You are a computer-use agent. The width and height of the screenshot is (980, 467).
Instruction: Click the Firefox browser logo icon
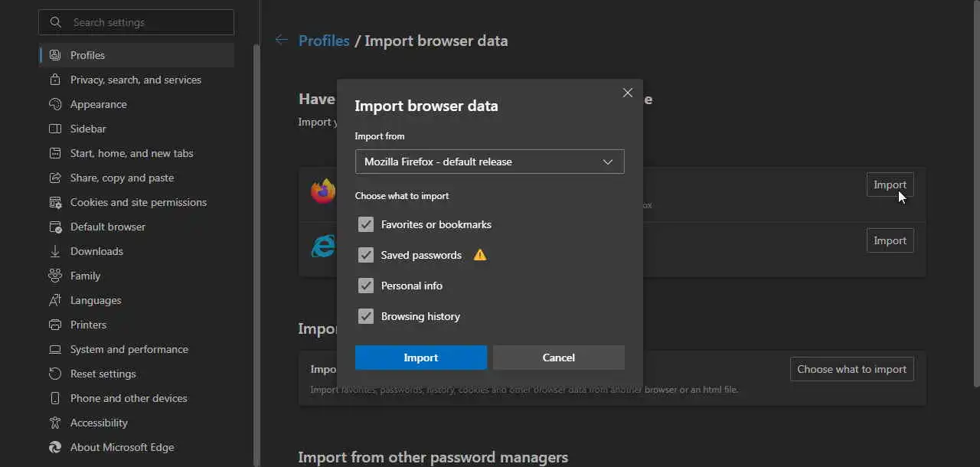click(323, 191)
